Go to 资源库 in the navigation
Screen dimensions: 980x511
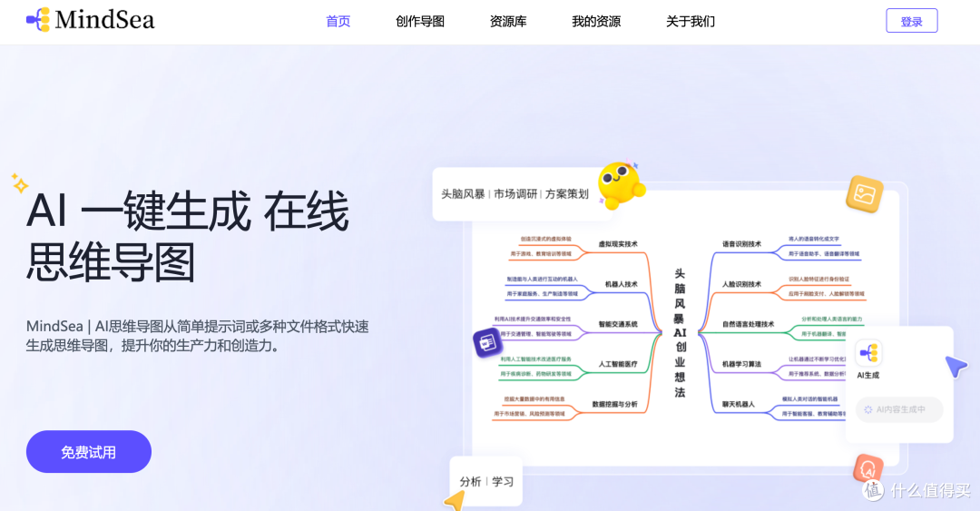508,21
